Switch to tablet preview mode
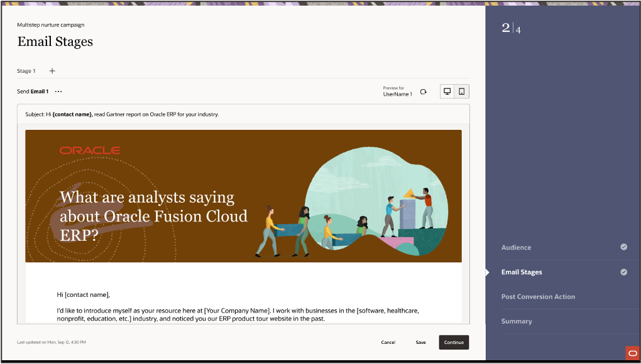Image resolution: width=641 pixels, height=364 pixels. click(x=461, y=92)
